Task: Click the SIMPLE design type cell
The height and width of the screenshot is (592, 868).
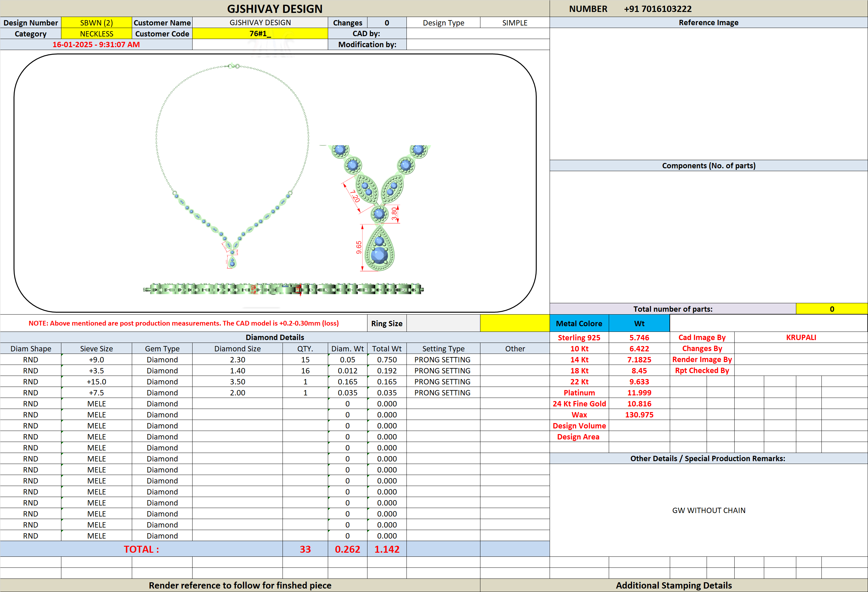Action: [x=515, y=22]
